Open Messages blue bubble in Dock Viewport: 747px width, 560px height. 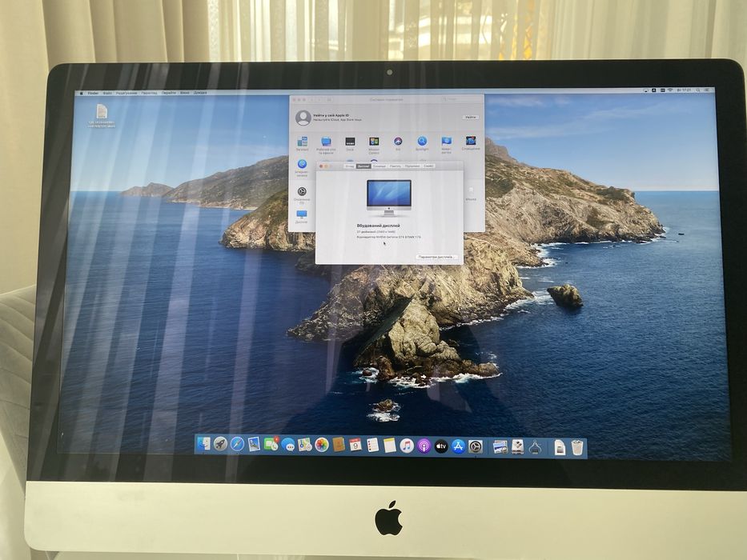(x=287, y=445)
